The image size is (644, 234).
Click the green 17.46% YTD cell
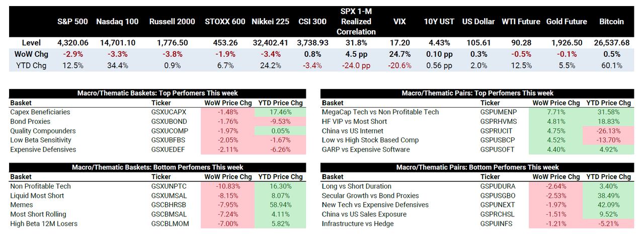pyautogui.click(x=280, y=112)
